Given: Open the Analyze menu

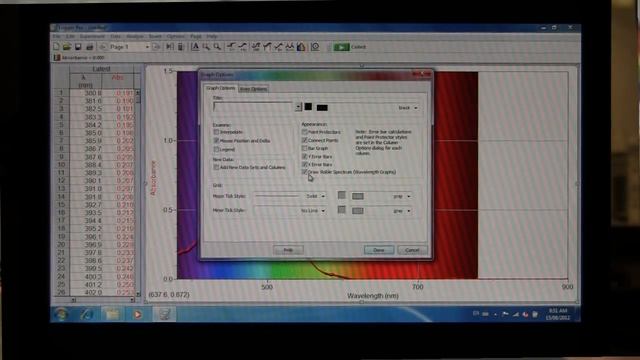Looking at the screenshot, I should pos(135,36).
